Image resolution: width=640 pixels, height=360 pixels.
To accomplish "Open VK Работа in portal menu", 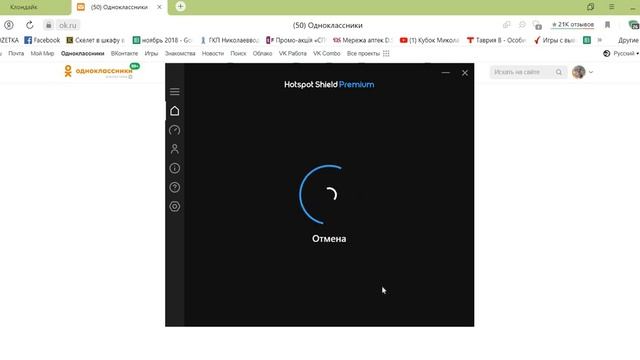I will (292, 53).
